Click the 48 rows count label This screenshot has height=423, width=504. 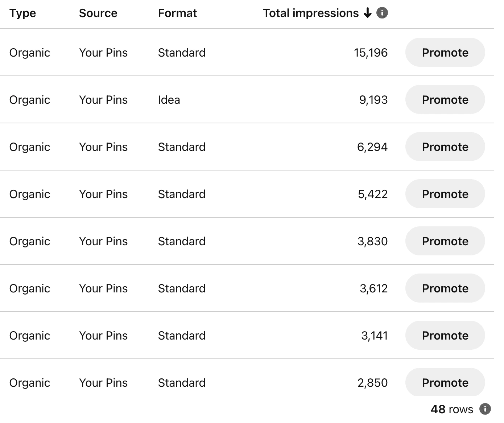coord(452,409)
